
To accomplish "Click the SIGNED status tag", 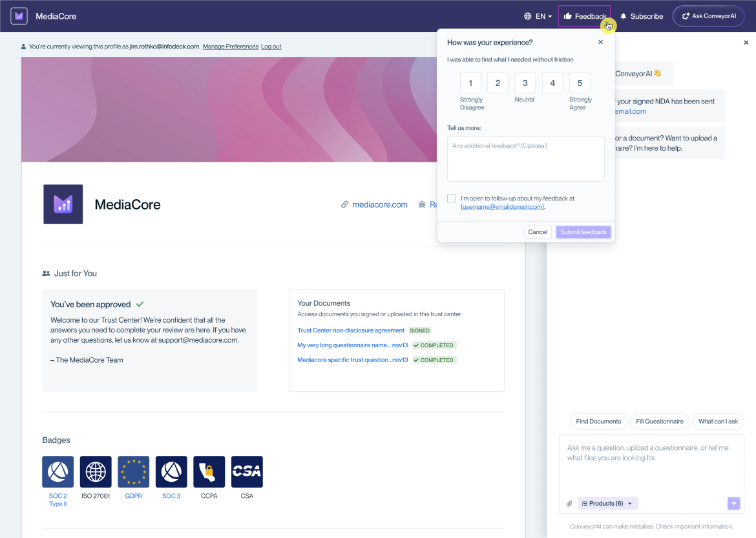I will click(419, 330).
